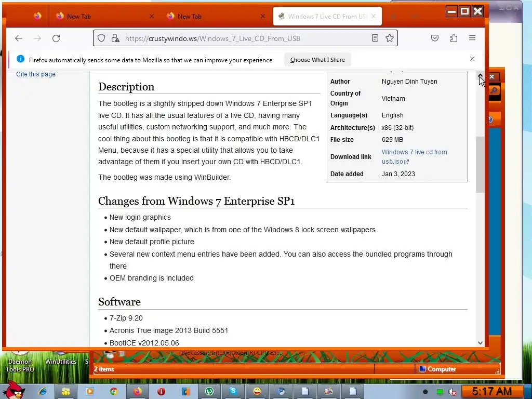
Task: Download Windows 7 live cd from usb.iso
Action: (x=414, y=157)
